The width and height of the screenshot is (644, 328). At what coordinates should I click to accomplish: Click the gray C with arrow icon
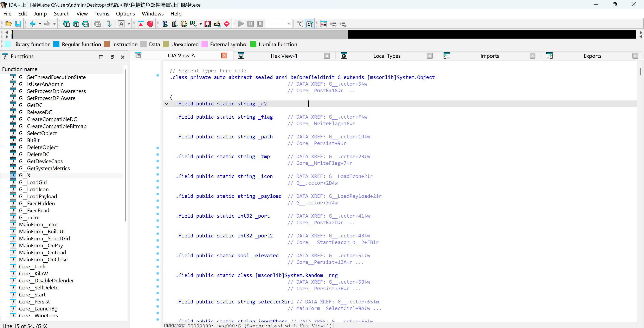[x=300, y=24]
